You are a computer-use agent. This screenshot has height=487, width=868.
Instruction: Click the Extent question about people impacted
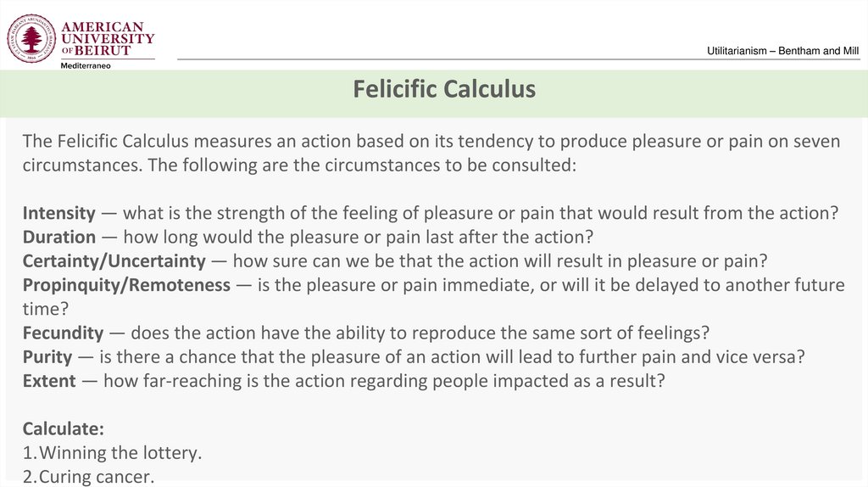[384, 381]
